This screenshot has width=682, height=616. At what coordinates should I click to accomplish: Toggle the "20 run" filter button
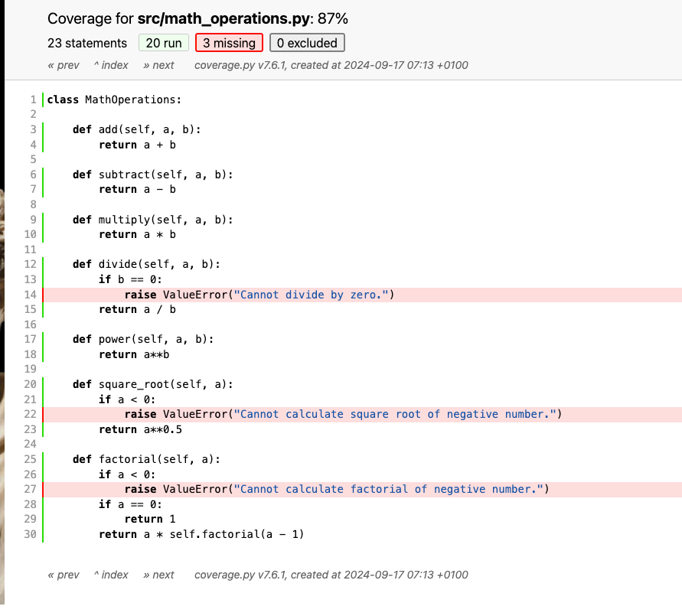[x=163, y=44]
